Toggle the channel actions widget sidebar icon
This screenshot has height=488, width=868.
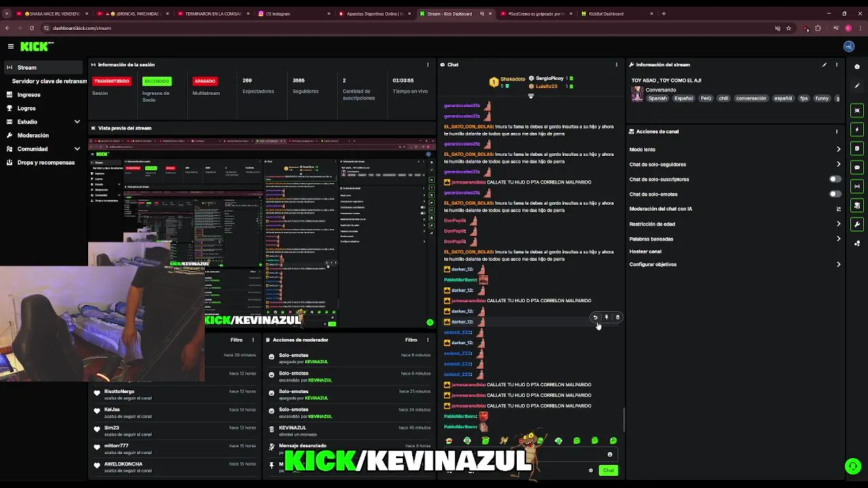pyautogui.click(x=857, y=205)
